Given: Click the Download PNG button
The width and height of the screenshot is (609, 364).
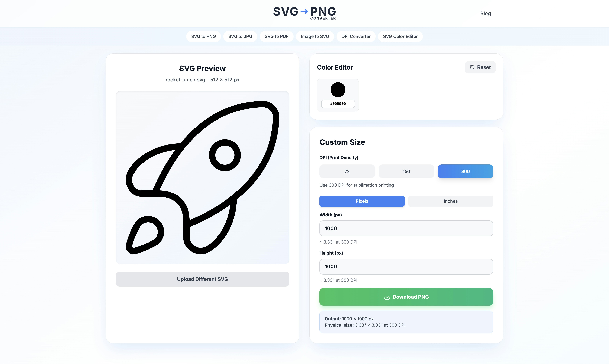Looking at the screenshot, I should coord(406,297).
